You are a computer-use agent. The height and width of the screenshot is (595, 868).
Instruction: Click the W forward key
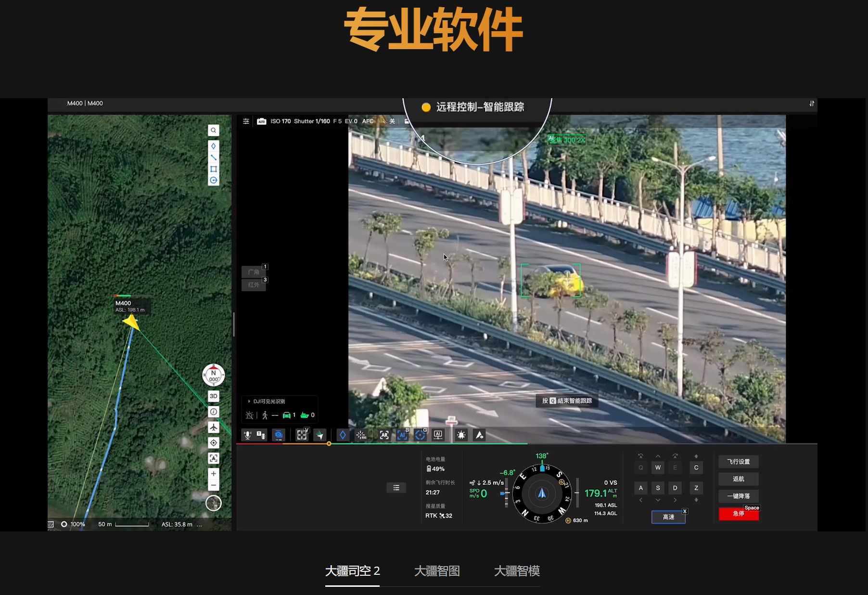658,467
